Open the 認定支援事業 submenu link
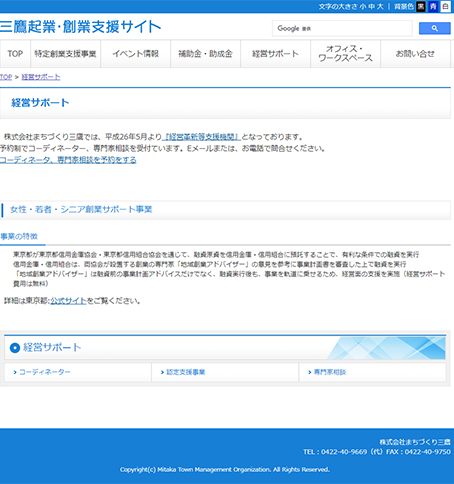This screenshot has height=484, width=454. (x=186, y=372)
